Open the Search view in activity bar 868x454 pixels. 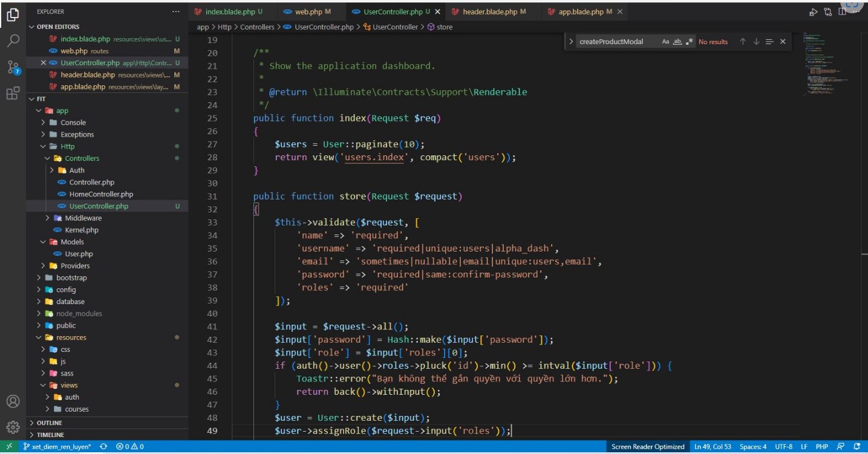13,41
